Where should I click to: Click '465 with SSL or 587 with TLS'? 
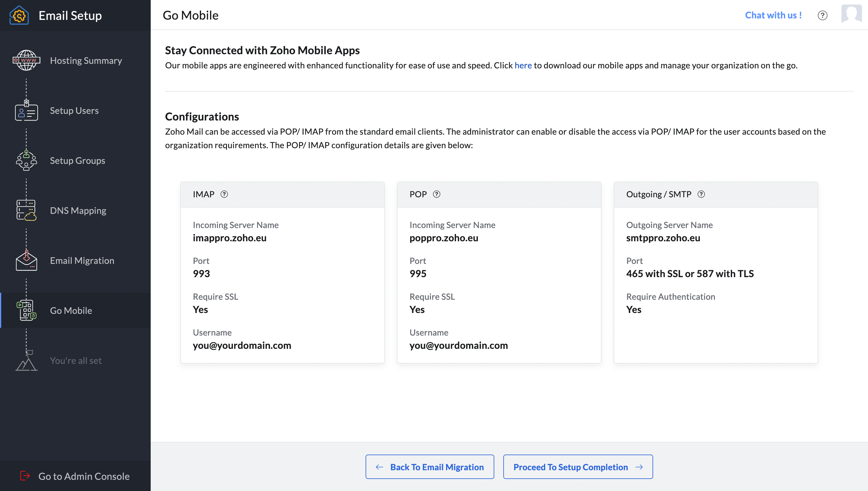(690, 274)
